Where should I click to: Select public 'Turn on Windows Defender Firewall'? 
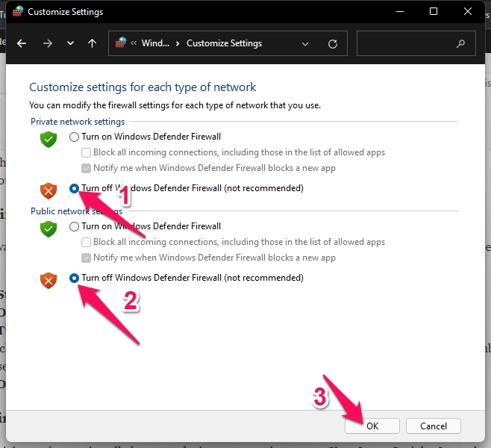coord(74,226)
